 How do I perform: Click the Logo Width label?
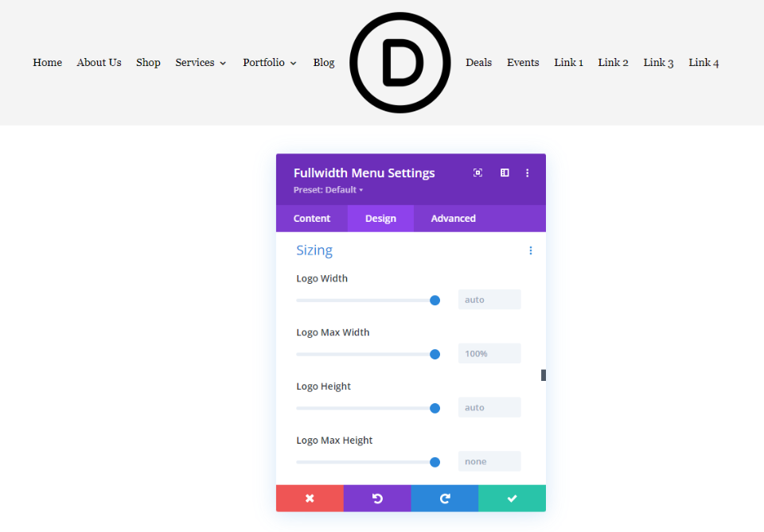(x=322, y=278)
